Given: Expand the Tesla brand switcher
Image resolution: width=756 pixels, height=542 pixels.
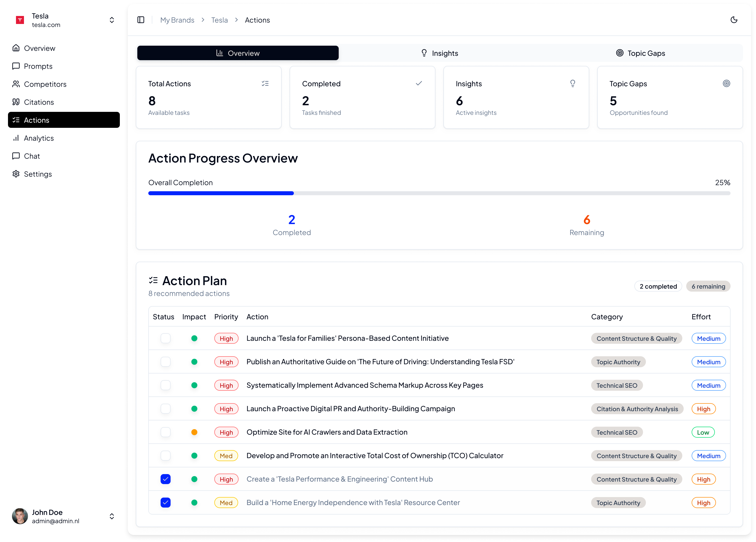Looking at the screenshot, I should (112, 20).
